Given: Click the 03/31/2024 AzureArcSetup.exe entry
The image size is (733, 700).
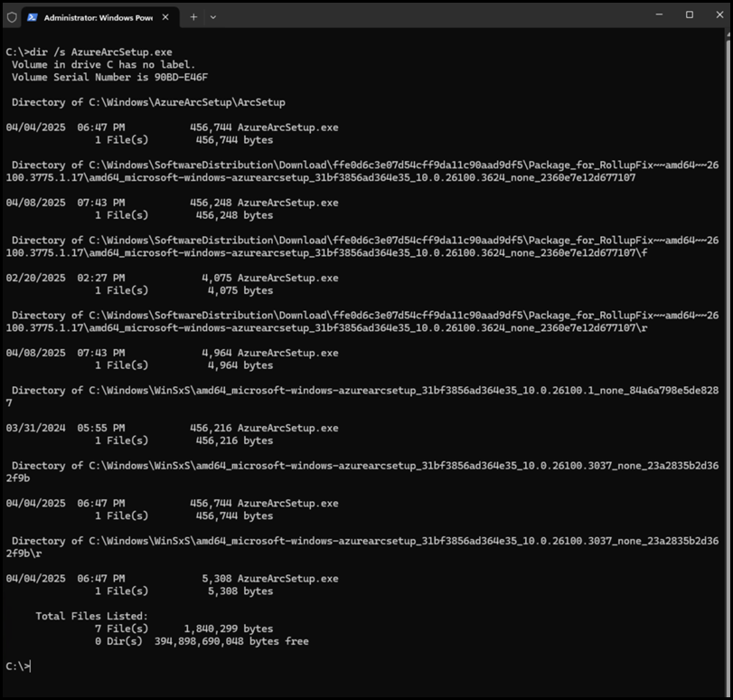Looking at the screenshot, I should coord(172,428).
